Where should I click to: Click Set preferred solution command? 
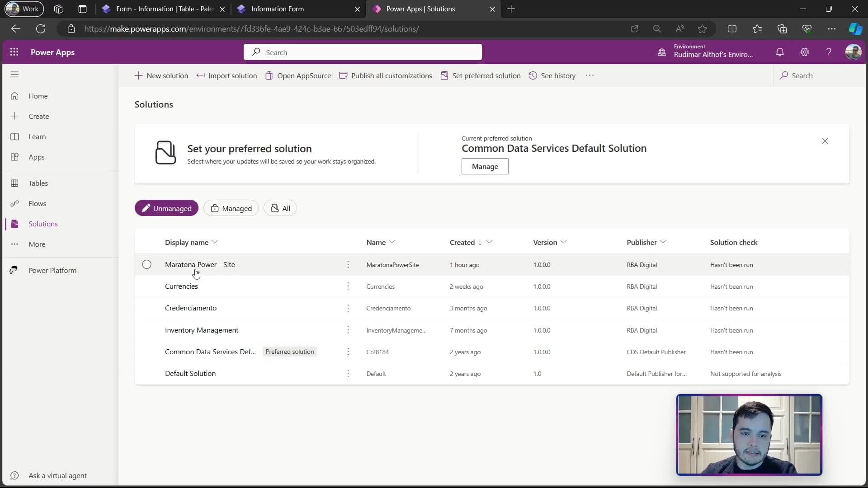(481, 75)
